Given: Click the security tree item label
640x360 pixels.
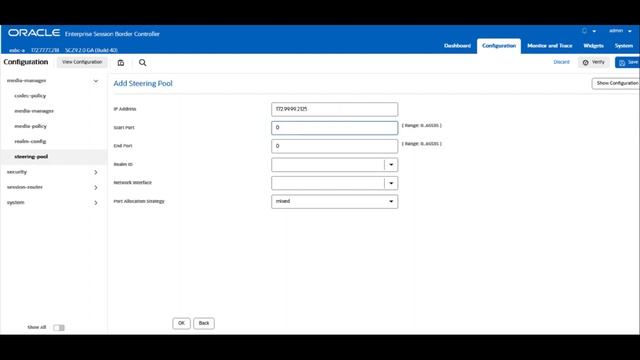Looking at the screenshot, I should [17, 172].
